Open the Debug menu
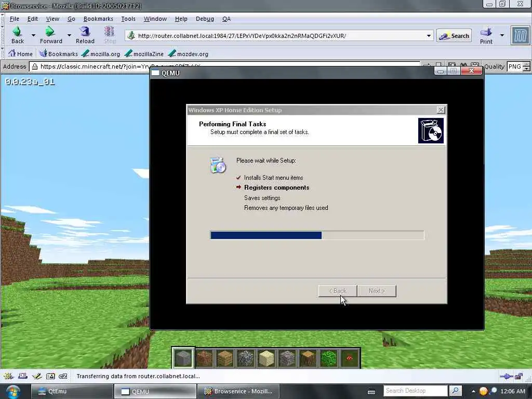This screenshot has width=532, height=399. [205, 19]
